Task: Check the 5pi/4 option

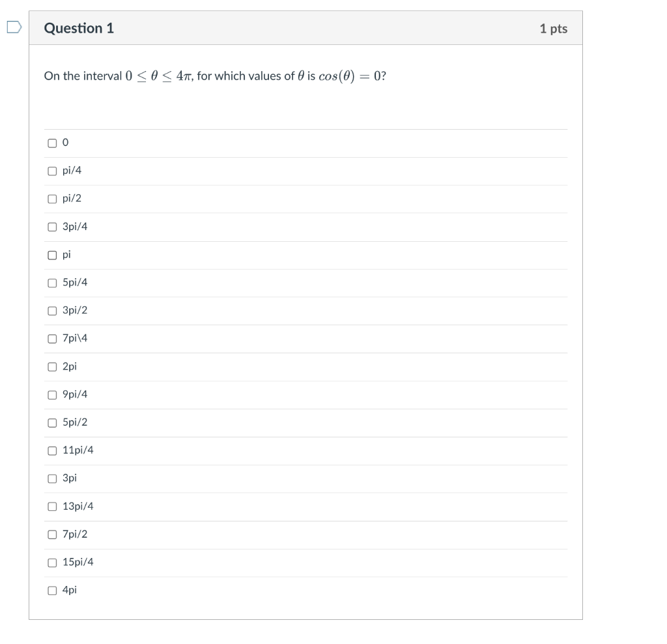Action: [52, 282]
